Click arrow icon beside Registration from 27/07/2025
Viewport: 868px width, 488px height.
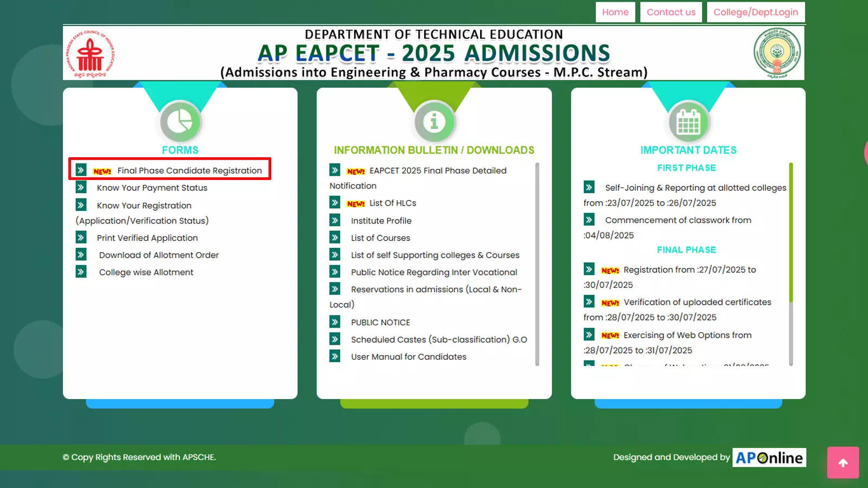point(589,269)
